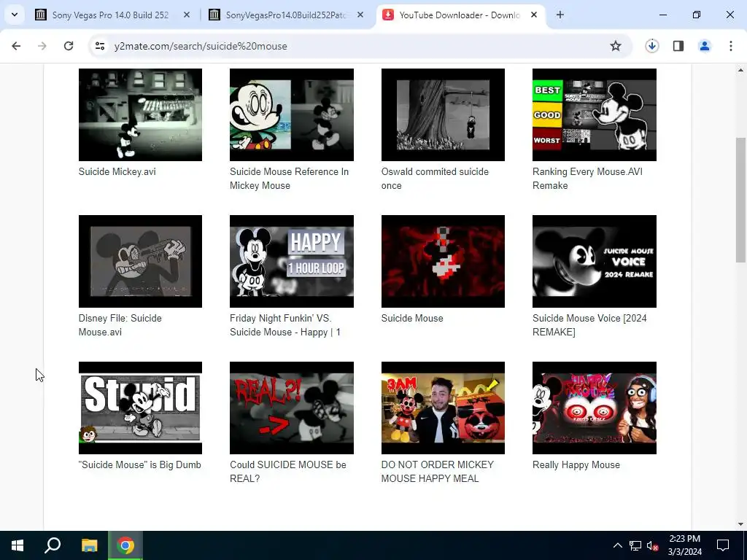Image resolution: width=747 pixels, height=560 pixels.
Task: Click Suicide Mouse Voice [2024 REMAKE] title
Action: coord(589,325)
